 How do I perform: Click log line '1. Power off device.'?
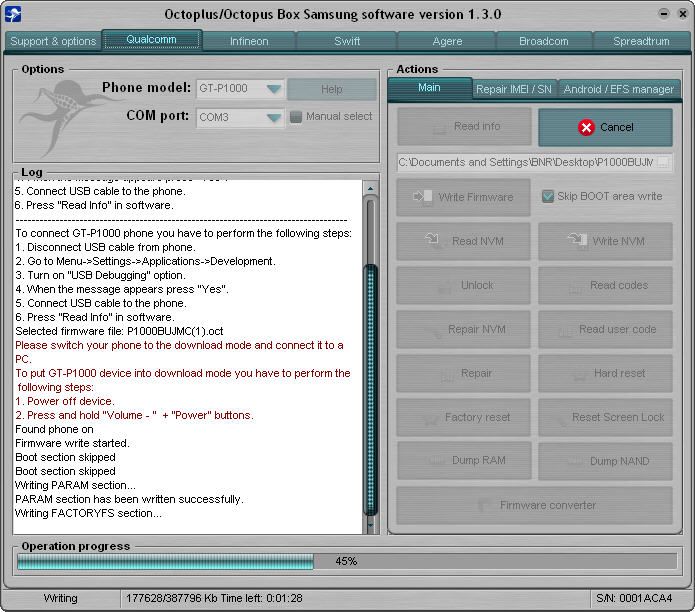pyautogui.click(x=65, y=401)
